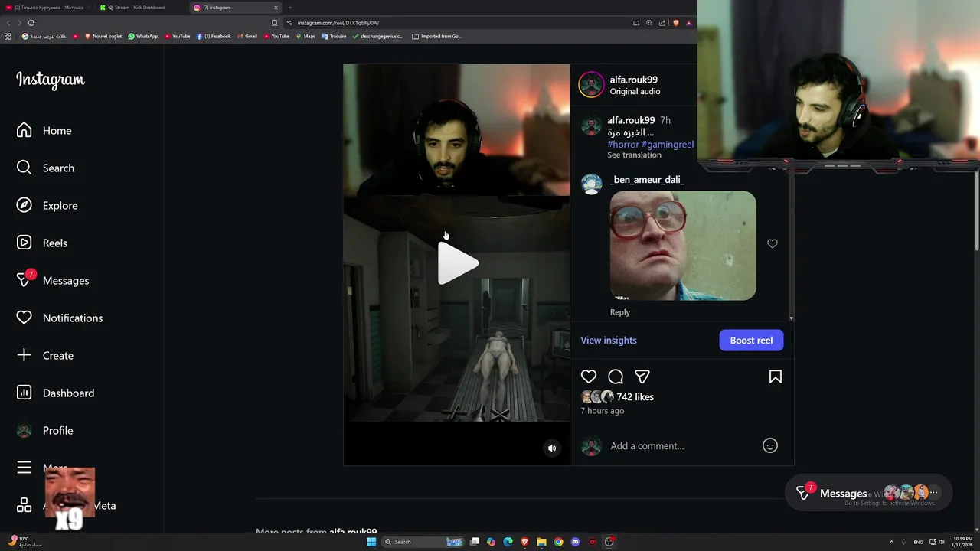Viewport: 980px width, 551px height.
Task: Click the Brave Shields icon
Action: (675, 23)
